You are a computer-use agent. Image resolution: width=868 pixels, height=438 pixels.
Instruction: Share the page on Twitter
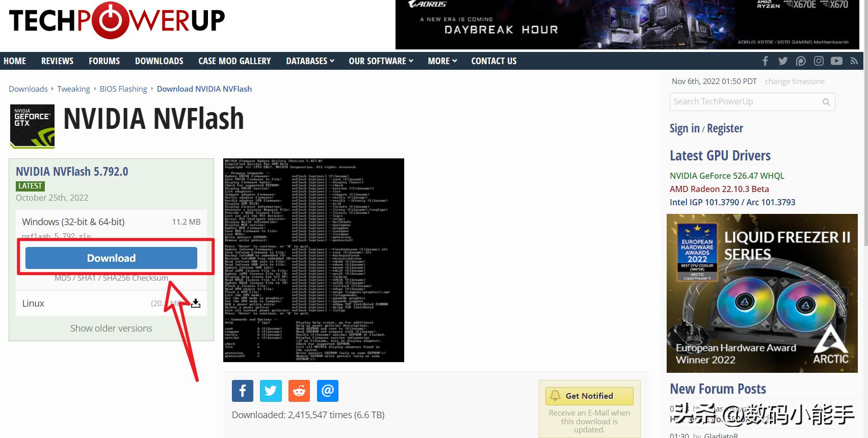271,391
